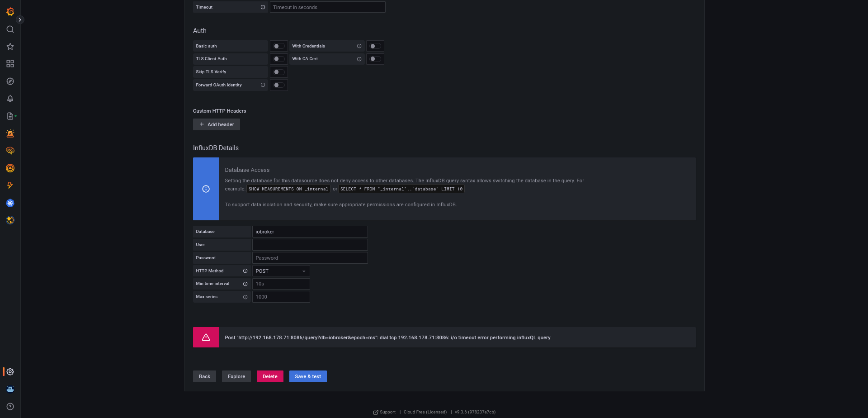Click the Add header button

(x=217, y=124)
